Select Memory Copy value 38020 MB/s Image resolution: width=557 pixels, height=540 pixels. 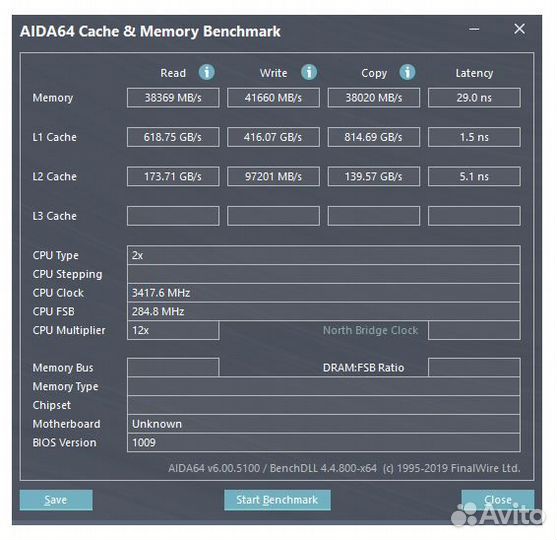(x=374, y=98)
